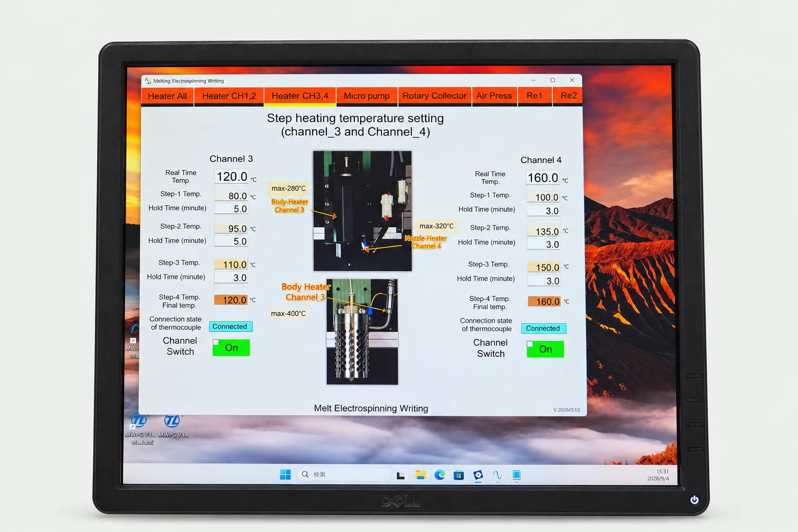The height and width of the screenshot is (532, 798).
Task: Open File Explorer from the taskbar
Action: tap(420, 475)
